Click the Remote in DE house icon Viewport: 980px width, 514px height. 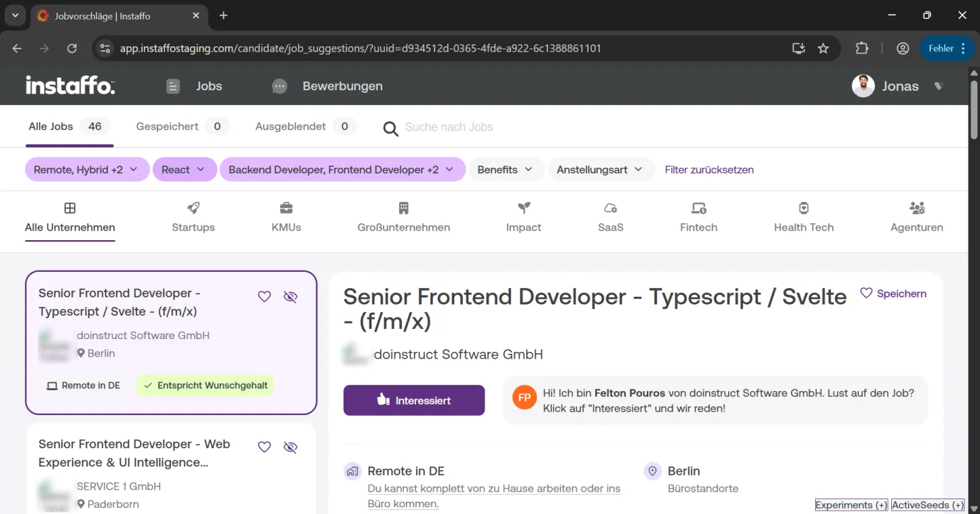352,471
